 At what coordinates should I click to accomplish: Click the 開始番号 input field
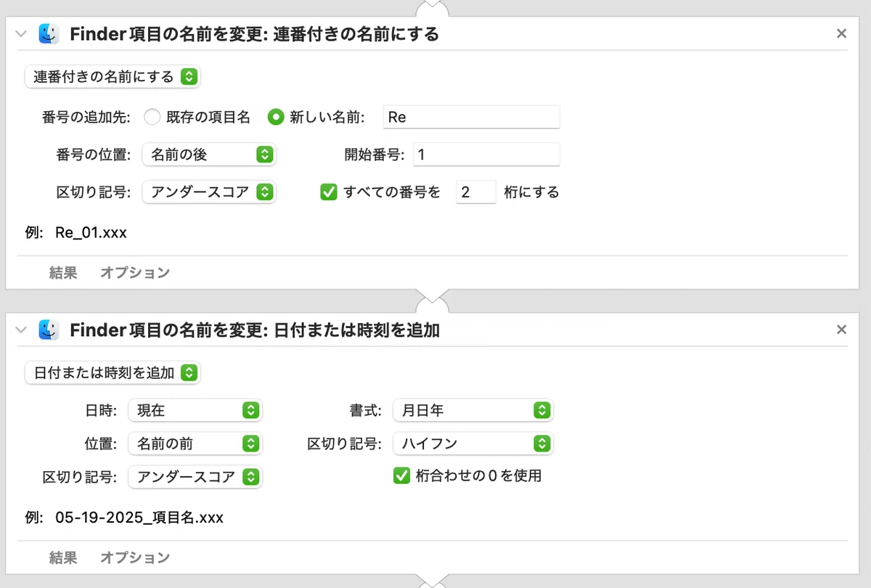486,155
